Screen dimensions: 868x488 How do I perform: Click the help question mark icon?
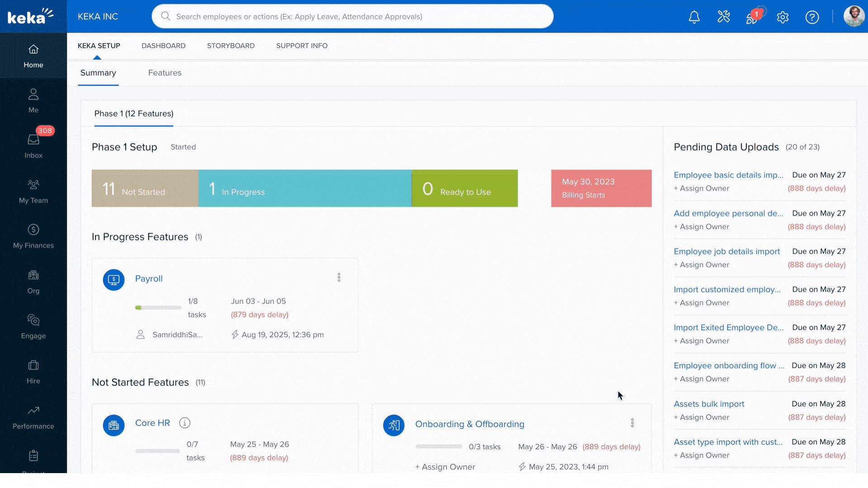coord(812,17)
